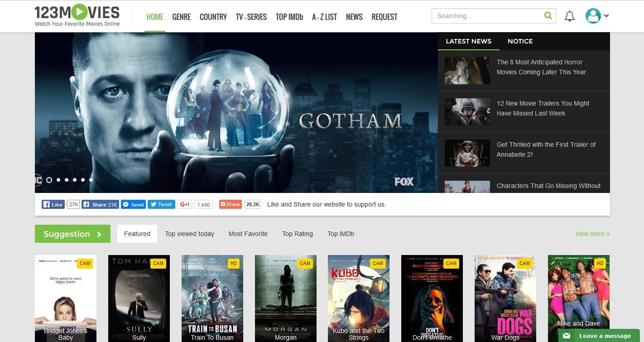Click the CAM badge on War Dogs

(x=524, y=263)
